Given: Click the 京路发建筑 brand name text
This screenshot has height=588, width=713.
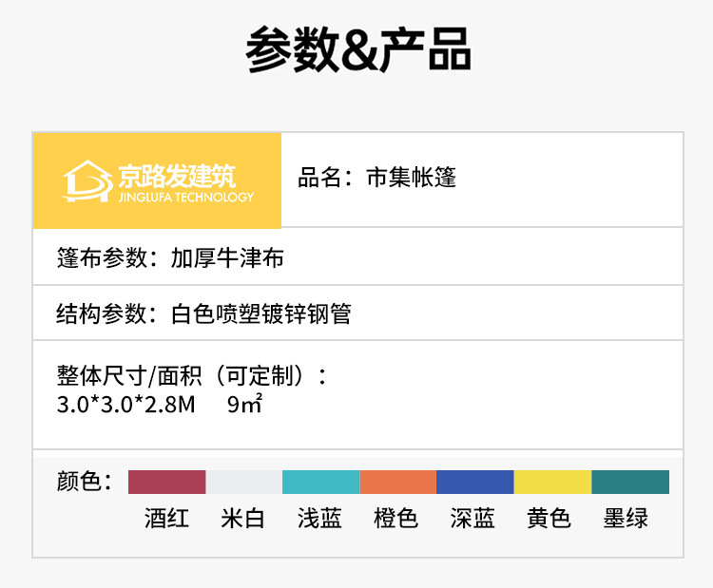Looking at the screenshot, I should click(177, 175).
